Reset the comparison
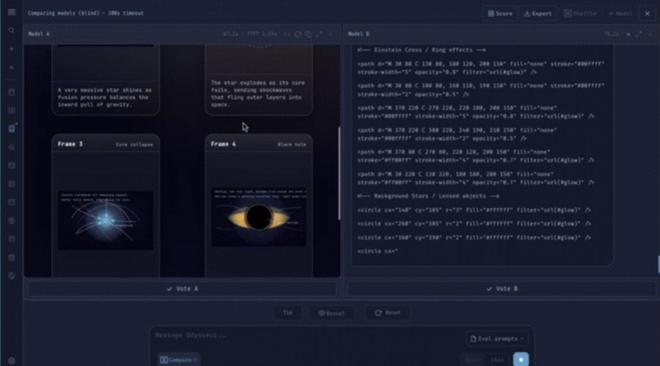 tap(387, 313)
